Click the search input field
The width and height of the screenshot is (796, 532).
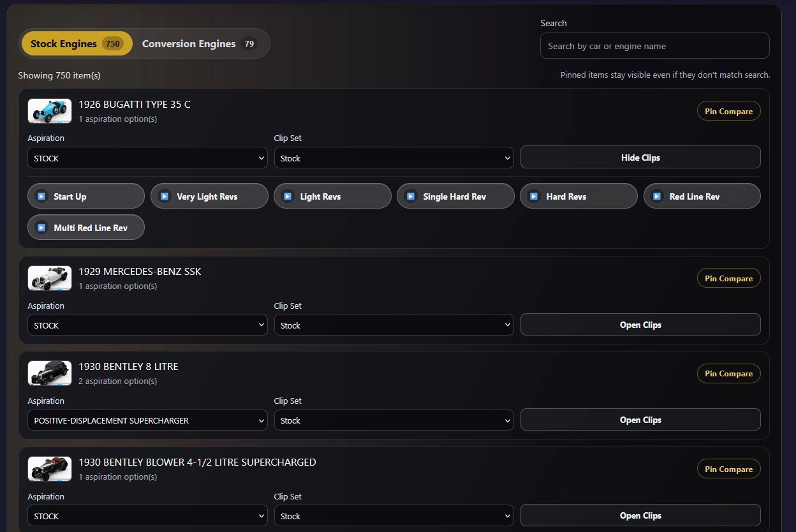(654, 45)
